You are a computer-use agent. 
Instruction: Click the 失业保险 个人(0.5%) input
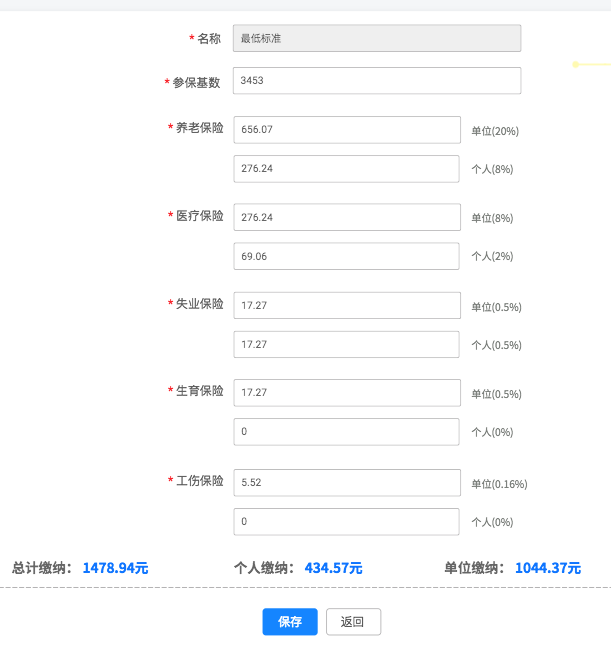[346, 344]
